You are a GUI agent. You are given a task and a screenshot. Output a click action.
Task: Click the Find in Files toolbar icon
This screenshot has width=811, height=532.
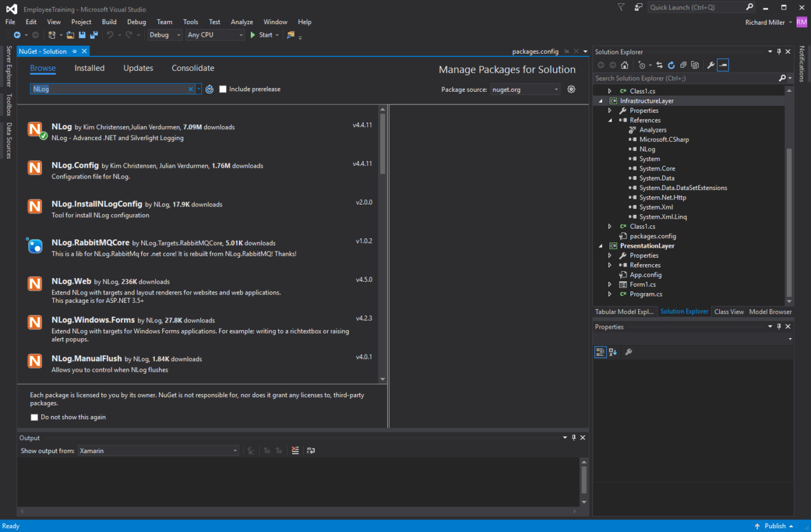[291, 35]
